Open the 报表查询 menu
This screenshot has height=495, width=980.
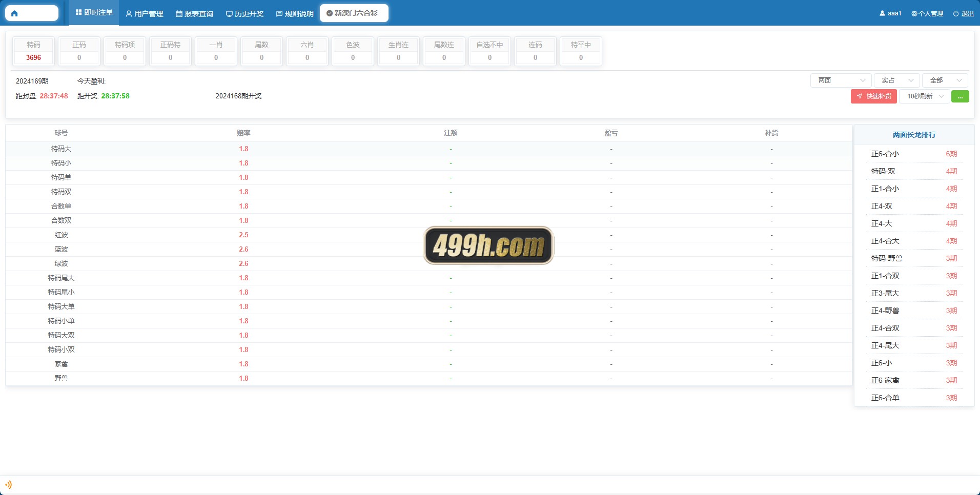click(x=194, y=14)
